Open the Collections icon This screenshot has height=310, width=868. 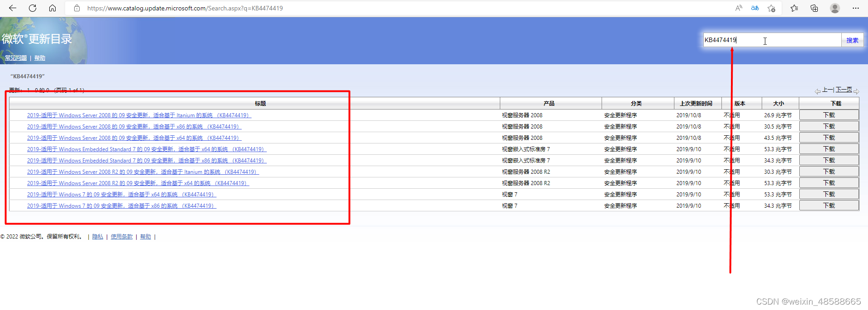pyautogui.click(x=814, y=8)
